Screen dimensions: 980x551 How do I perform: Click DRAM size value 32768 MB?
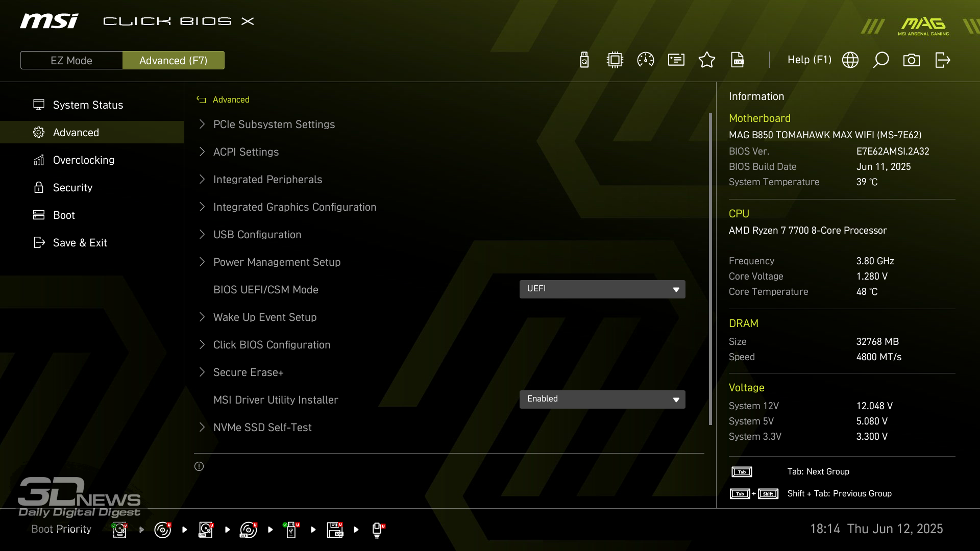tap(877, 341)
